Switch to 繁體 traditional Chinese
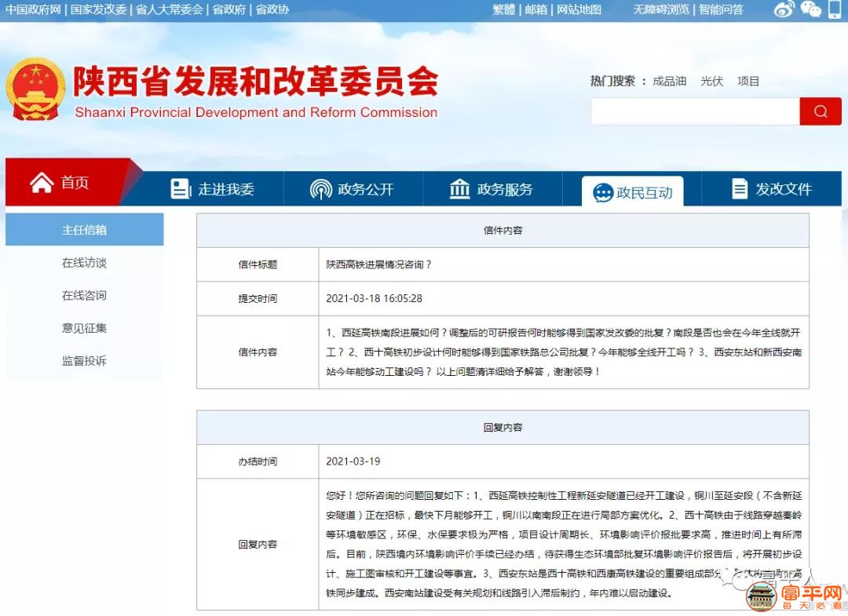 coord(504,9)
